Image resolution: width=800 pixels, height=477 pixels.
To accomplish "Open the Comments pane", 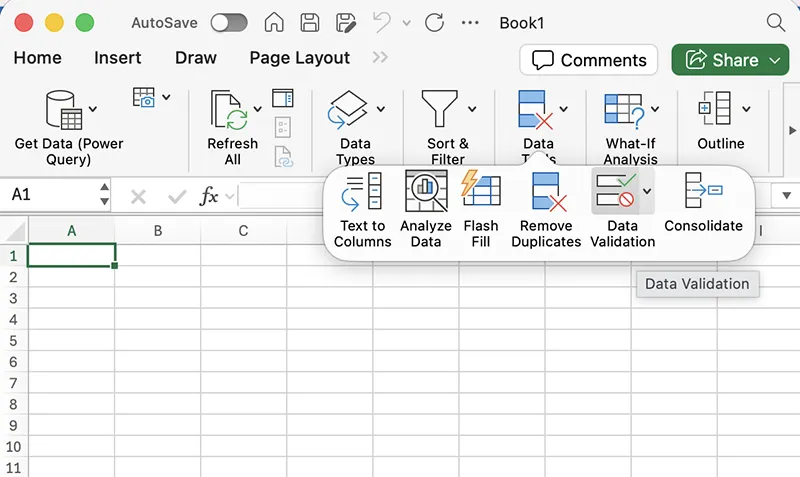I will [x=589, y=60].
